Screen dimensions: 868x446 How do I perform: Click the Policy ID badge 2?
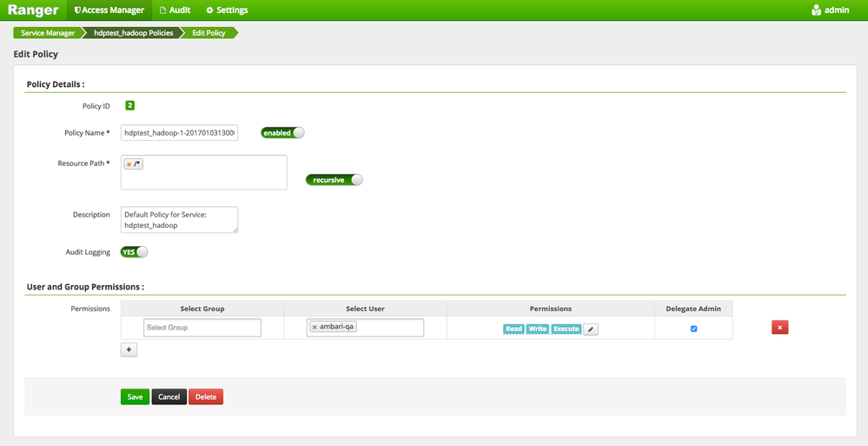(130, 105)
